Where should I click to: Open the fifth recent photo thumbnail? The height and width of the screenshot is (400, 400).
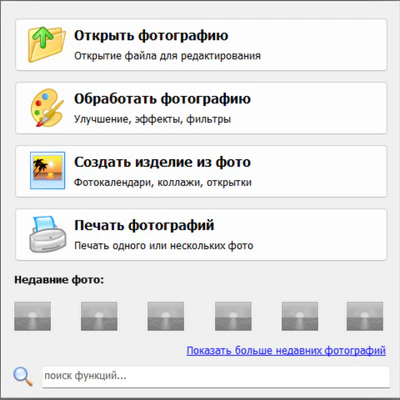(300, 316)
